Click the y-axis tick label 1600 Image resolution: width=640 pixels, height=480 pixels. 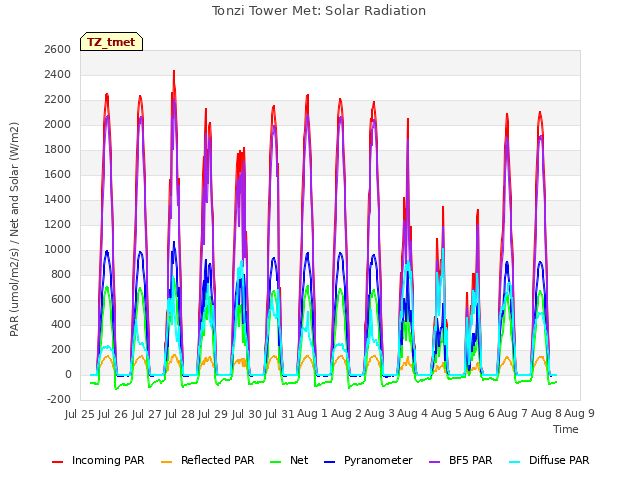tap(58, 175)
